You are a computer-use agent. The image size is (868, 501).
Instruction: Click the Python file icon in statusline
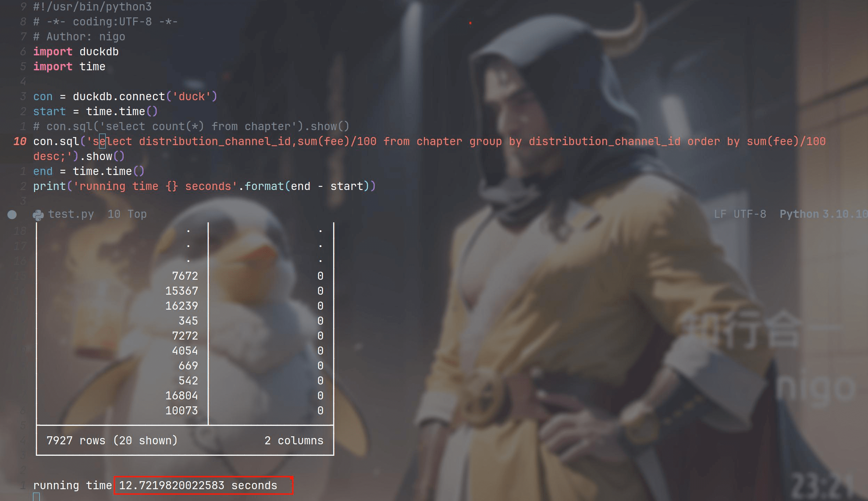tap(38, 215)
